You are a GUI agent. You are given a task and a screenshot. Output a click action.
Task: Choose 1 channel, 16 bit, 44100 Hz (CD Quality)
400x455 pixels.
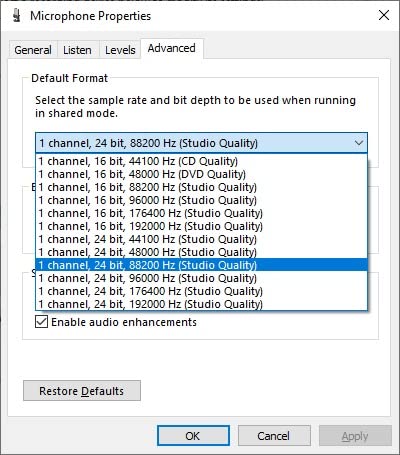[x=201, y=161]
